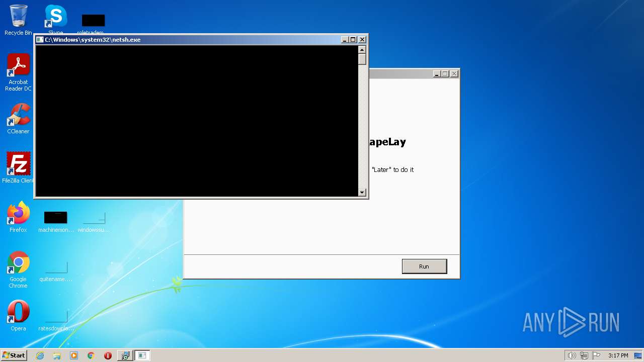Switch to the installer taskbar item

point(125,355)
